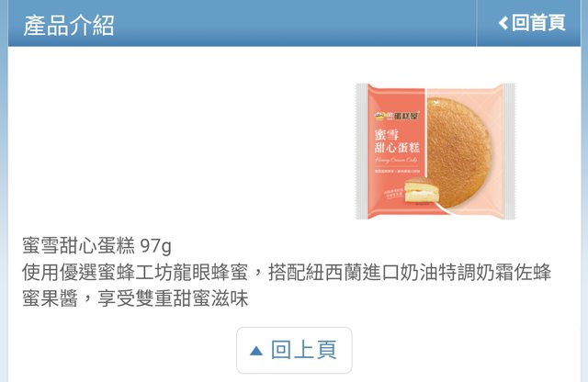Click the fine print line below Honey Cream Cake
The width and height of the screenshot is (588, 382).
coord(398,172)
